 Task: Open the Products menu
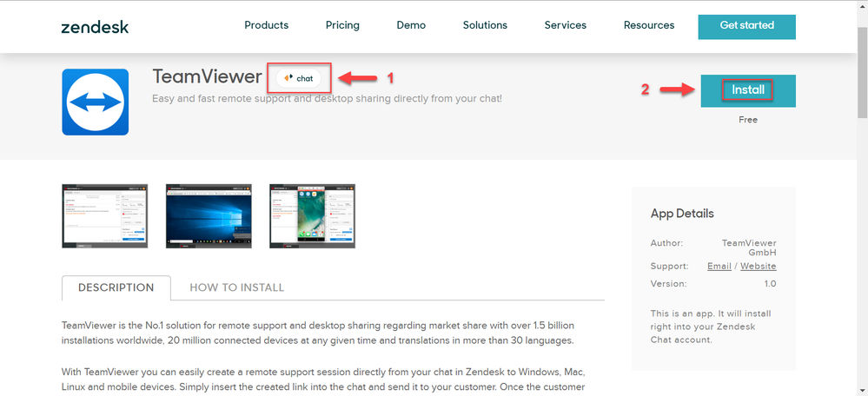(266, 25)
